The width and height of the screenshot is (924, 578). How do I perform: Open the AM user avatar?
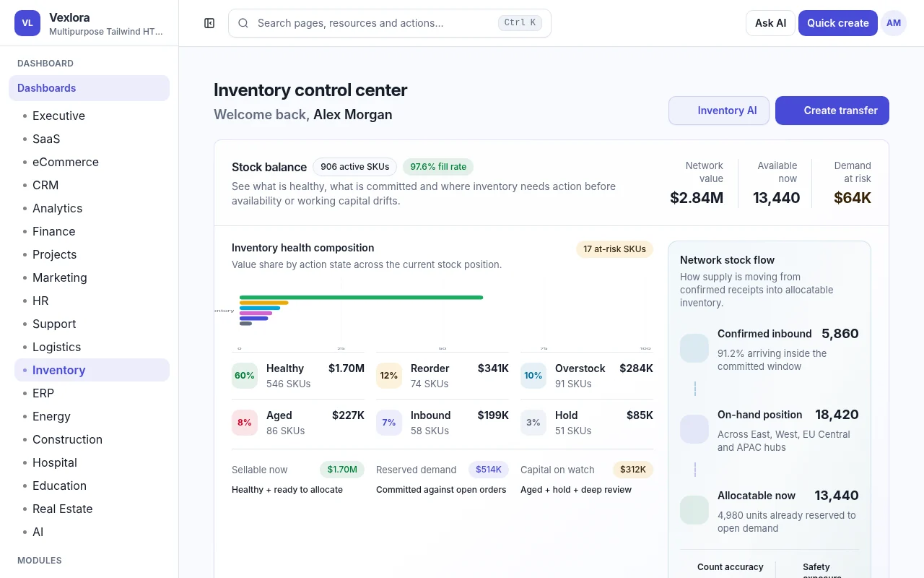(894, 23)
